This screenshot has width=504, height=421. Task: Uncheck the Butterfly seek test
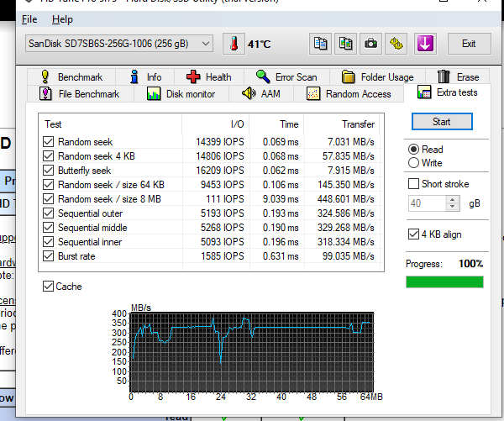48,170
